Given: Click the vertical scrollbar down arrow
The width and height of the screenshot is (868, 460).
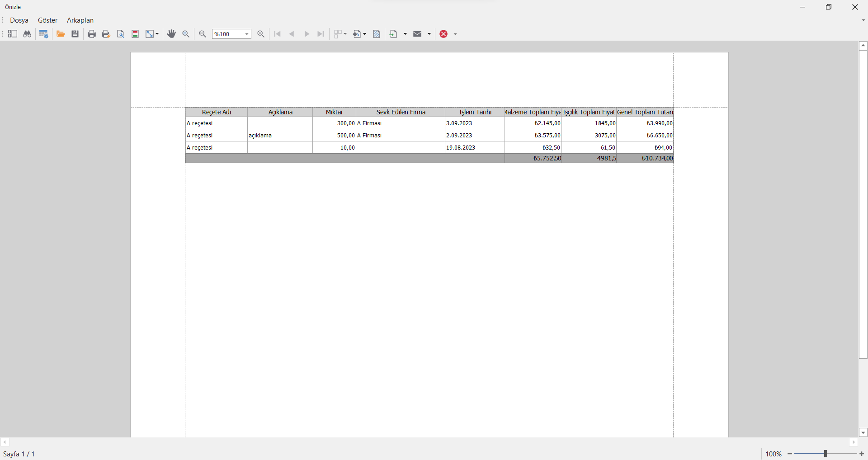Looking at the screenshot, I should [863, 432].
